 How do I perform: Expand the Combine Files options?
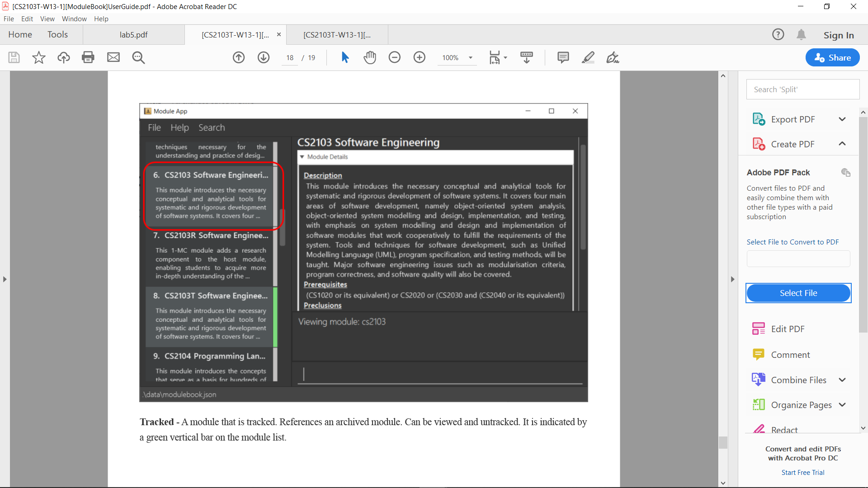click(x=842, y=380)
